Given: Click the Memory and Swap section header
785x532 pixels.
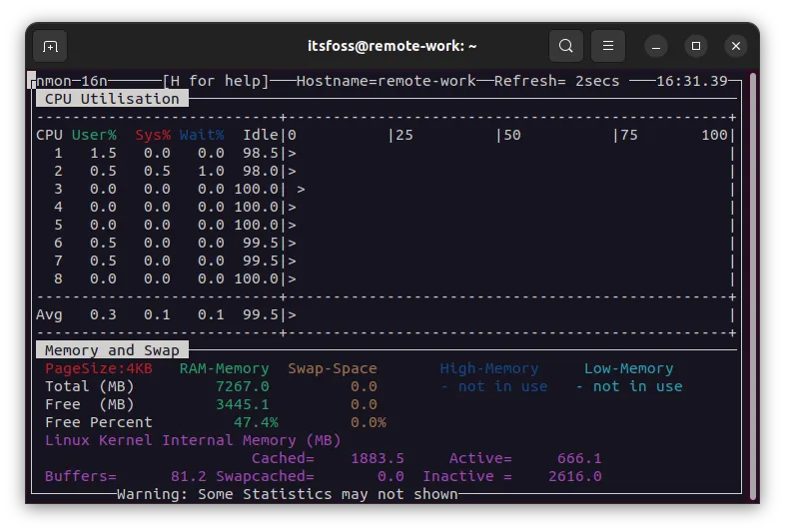Looking at the screenshot, I should coord(112,350).
